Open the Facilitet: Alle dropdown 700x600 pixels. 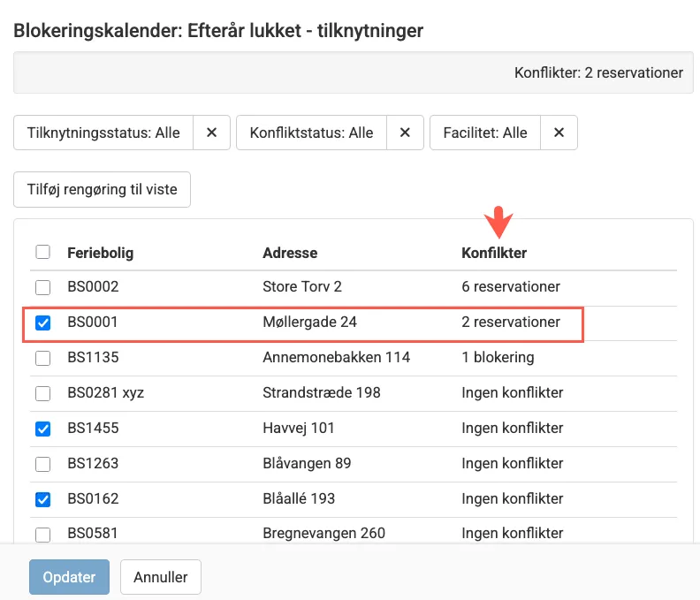coord(485,133)
